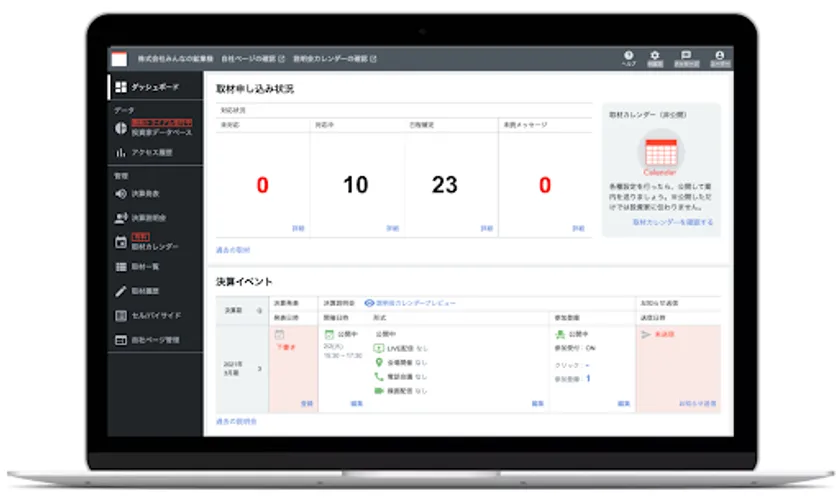Open the settings gear icon in header

coord(655,55)
